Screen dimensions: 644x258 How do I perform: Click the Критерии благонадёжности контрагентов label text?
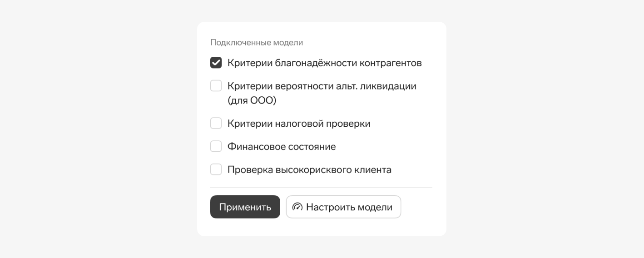[x=324, y=63]
